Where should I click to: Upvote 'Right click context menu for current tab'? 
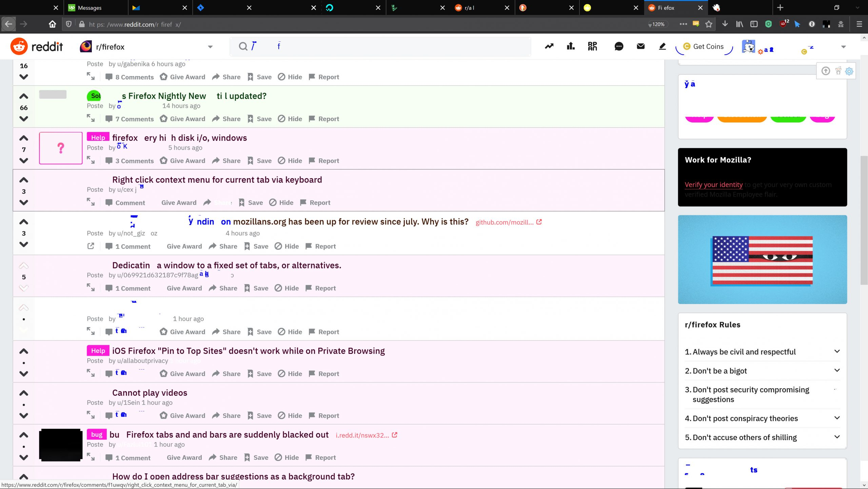(23, 180)
